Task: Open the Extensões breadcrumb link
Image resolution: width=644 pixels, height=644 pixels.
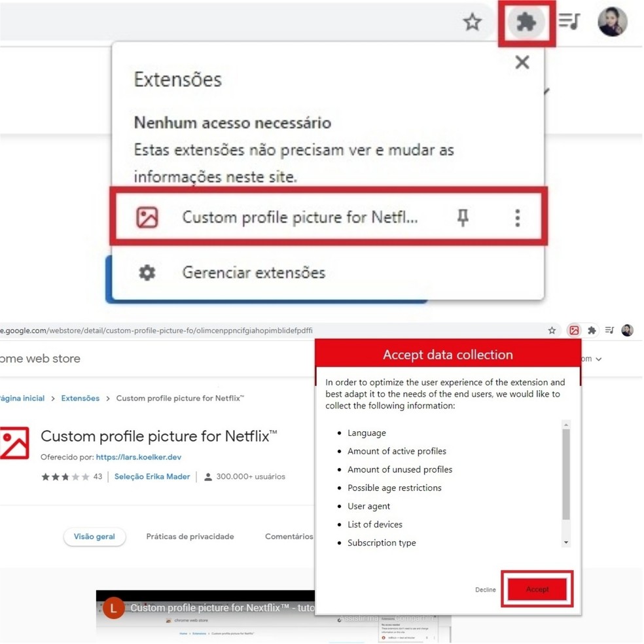Action: point(80,399)
